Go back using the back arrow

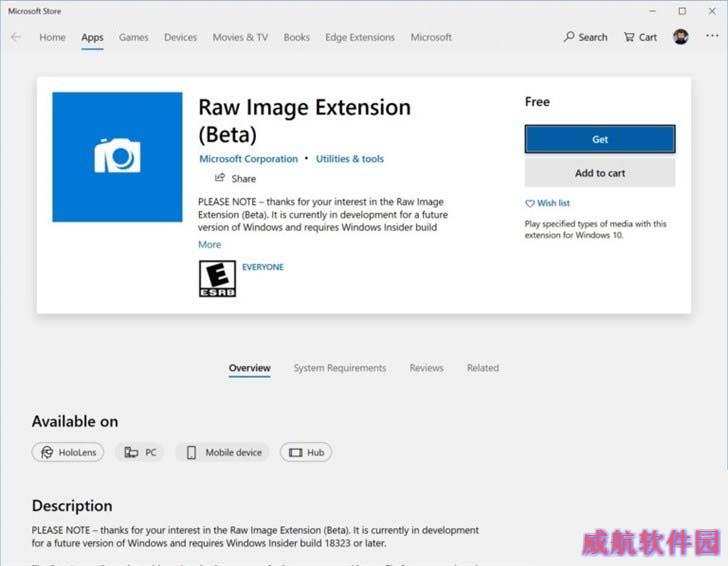pyautogui.click(x=16, y=37)
